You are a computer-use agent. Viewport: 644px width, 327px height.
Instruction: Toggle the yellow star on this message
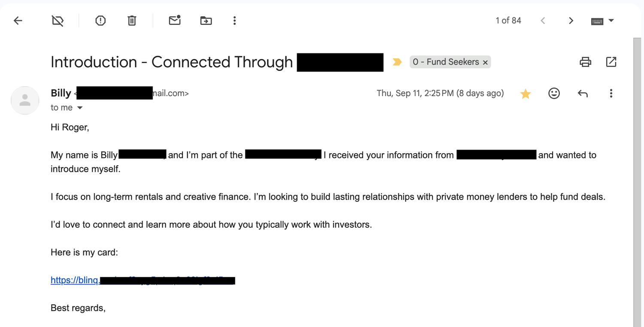(526, 94)
